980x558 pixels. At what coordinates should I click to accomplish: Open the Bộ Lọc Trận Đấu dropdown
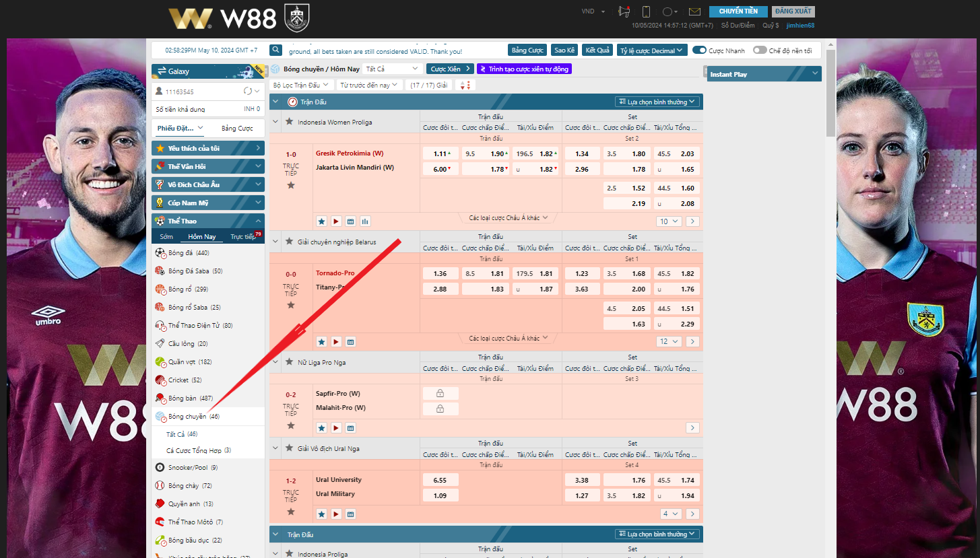tap(302, 85)
